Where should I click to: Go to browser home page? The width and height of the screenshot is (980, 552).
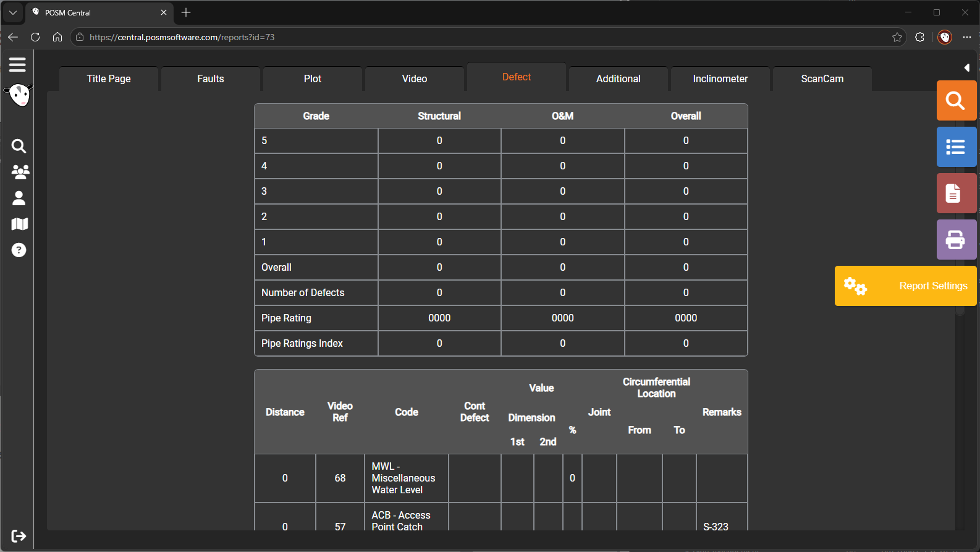click(x=57, y=37)
